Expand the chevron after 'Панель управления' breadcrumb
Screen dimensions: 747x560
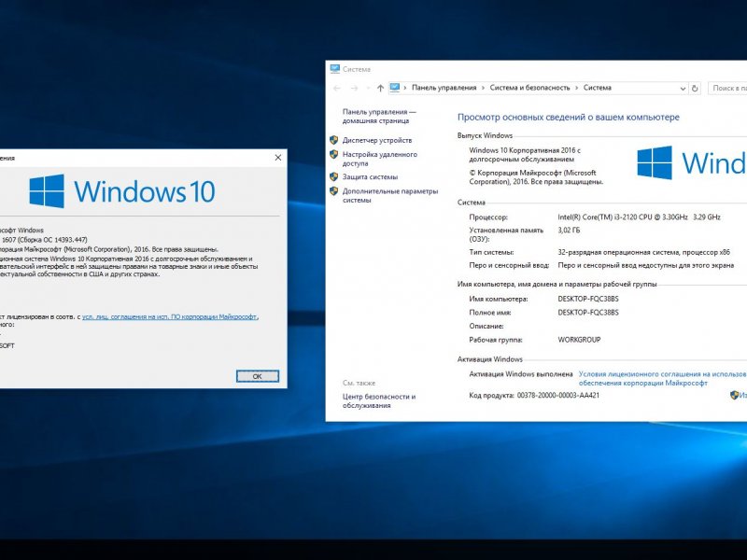pos(483,88)
